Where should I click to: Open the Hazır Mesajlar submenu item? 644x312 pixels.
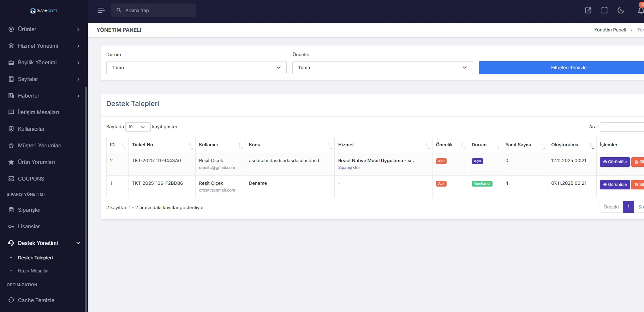coord(34,271)
